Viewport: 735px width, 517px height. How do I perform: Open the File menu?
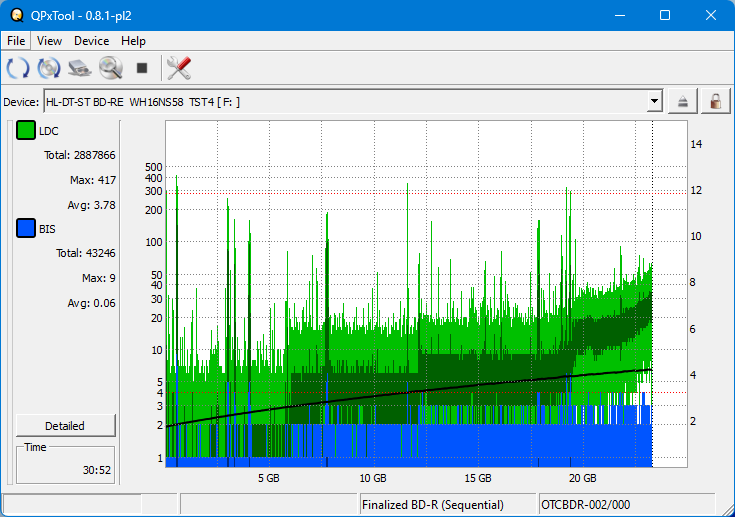(17, 41)
